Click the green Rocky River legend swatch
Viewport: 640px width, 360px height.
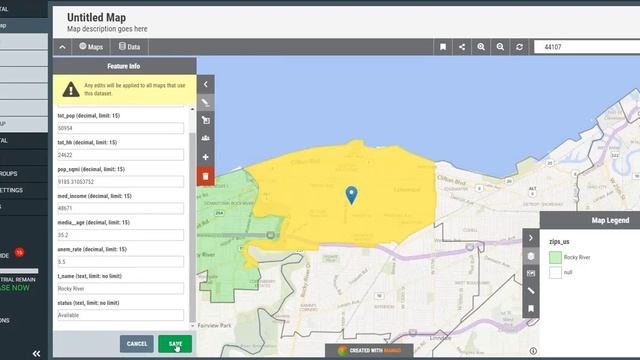(555, 257)
